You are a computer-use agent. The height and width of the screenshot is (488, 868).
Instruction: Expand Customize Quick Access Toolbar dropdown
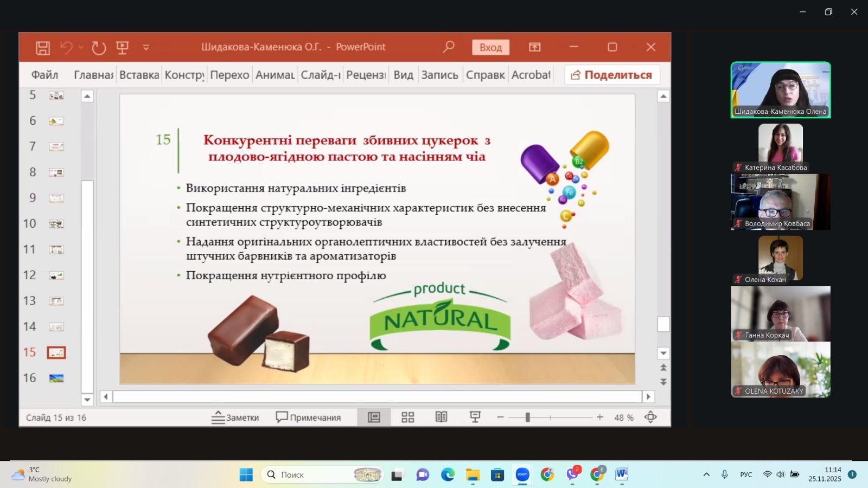point(146,48)
